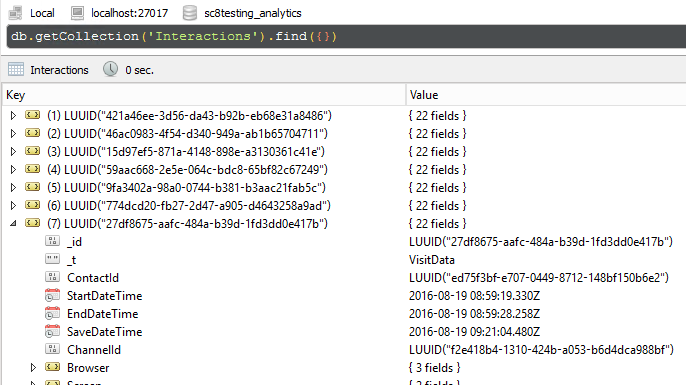The height and width of the screenshot is (385, 686).
Task: Click the string icon next to _t
Action: click(x=52, y=259)
